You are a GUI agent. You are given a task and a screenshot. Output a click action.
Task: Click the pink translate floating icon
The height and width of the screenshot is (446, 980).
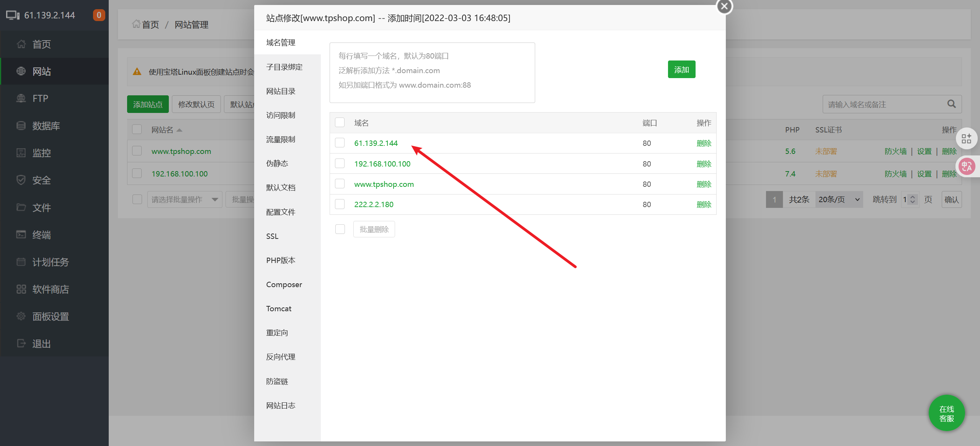pos(967,167)
